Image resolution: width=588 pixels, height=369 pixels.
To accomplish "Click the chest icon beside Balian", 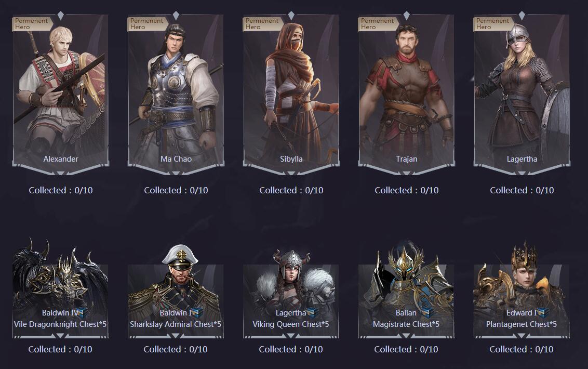I will [x=427, y=312].
